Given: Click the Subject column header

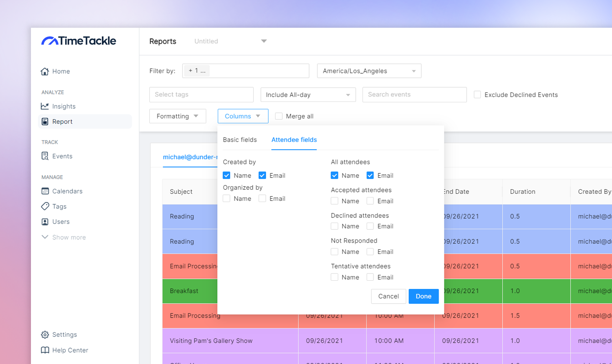Looking at the screenshot, I should 181,192.
